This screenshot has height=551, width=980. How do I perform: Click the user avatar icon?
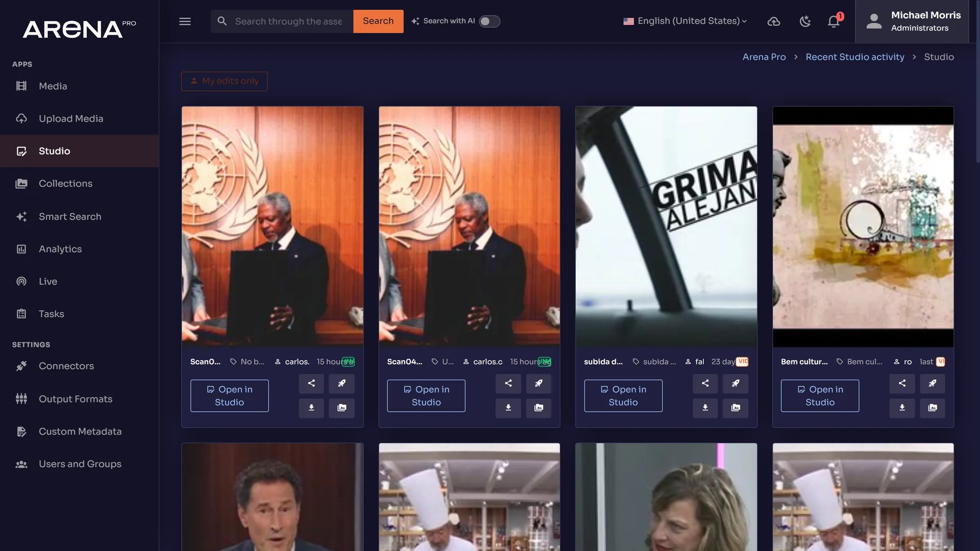click(x=874, y=21)
